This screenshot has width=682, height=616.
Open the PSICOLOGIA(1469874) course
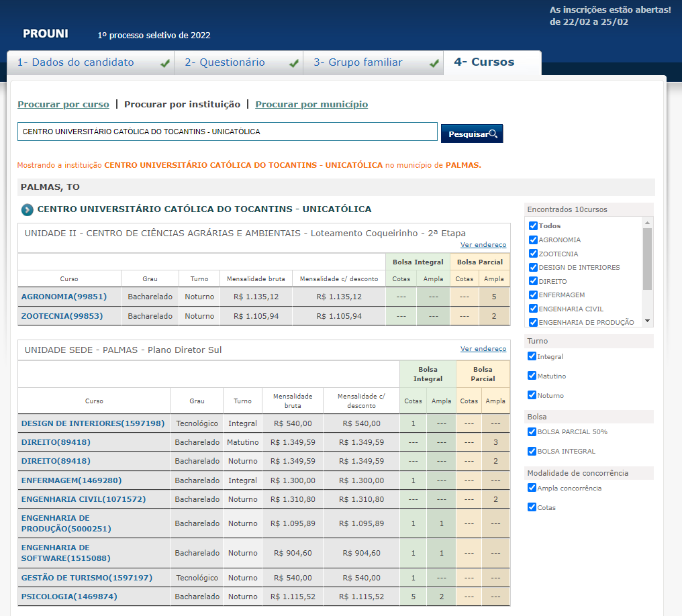(69, 597)
